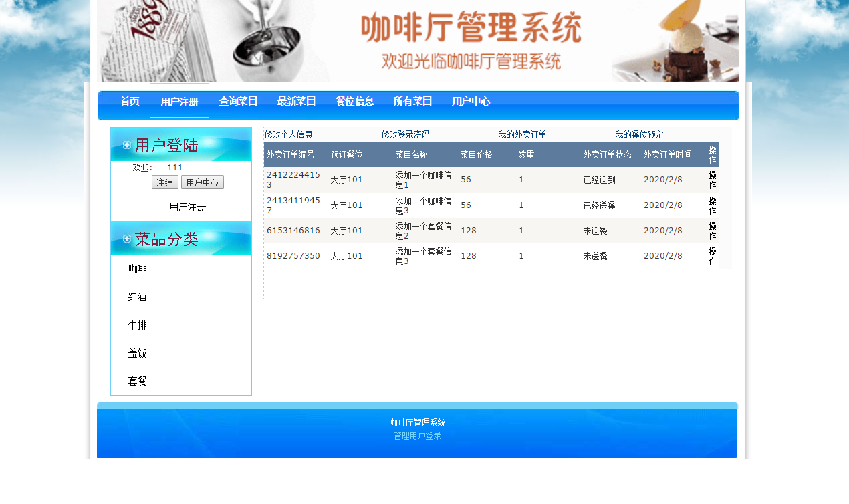Click the plus icon beside 用户登陆
Image resolution: width=849 pixels, height=504 pixels.
(x=127, y=145)
